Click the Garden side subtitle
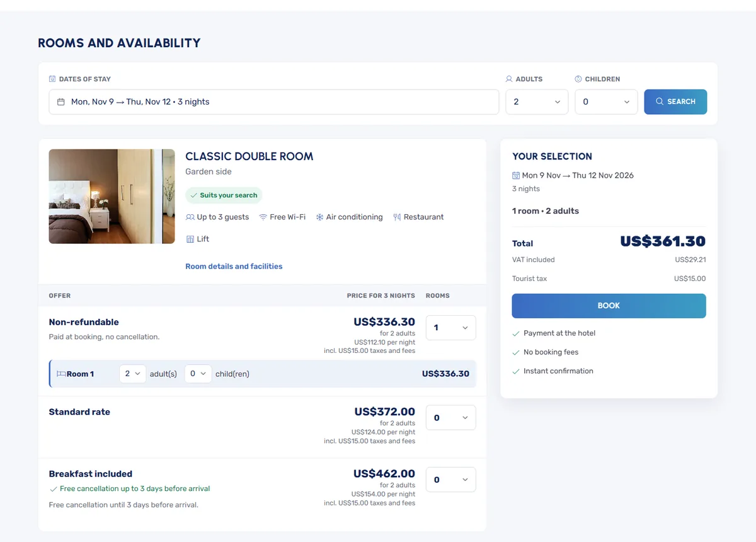This screenshot has height=542, width=756. (209, 171)
